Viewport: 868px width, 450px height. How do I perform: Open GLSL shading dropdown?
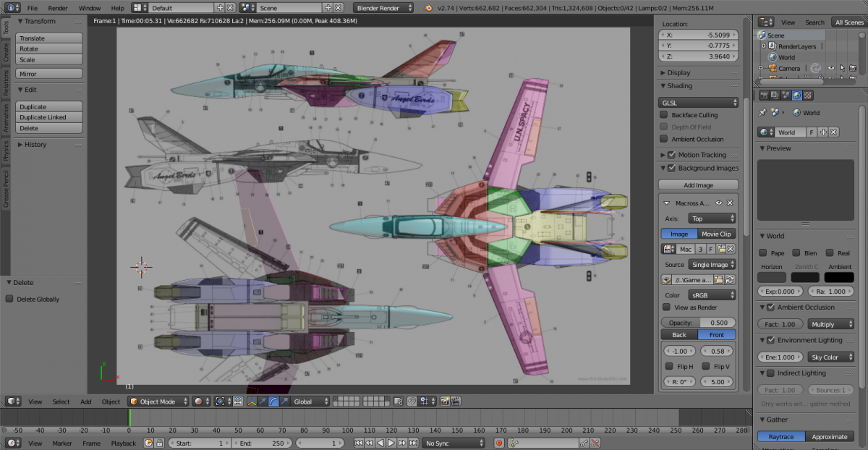pyautogui.click(x=699, y=103)
